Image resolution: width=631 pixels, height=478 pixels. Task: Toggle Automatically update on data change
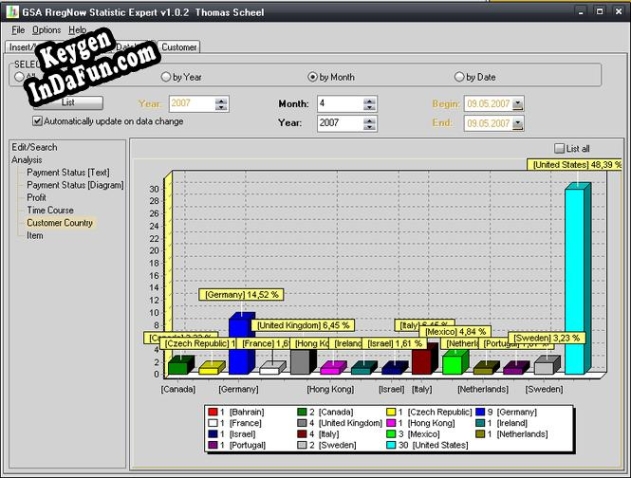pyautogui.click(x=108, y=121)
